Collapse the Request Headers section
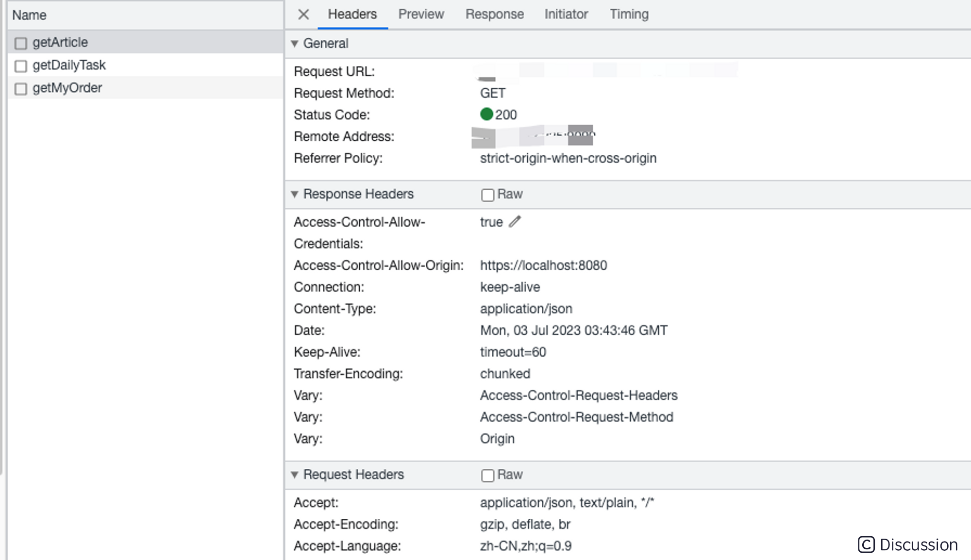This screenshot has height=560, width=971. (294, 475)
